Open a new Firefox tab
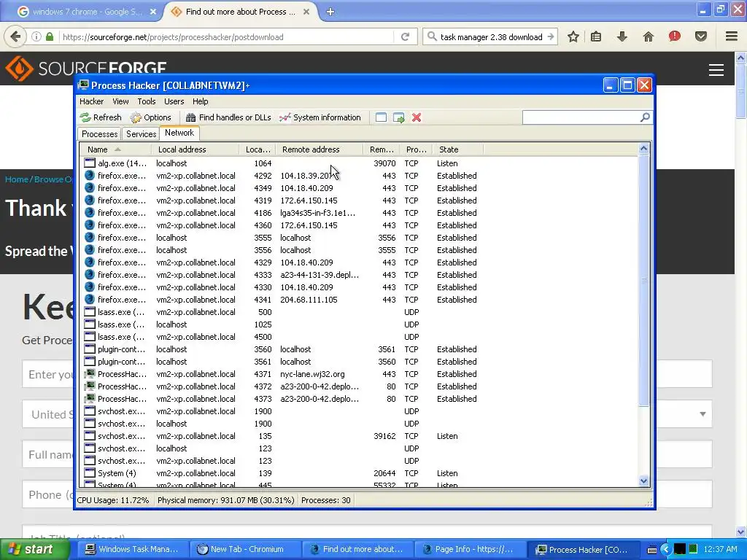The width and height of the screenshot is (747, 560). [x=330, y=12]
